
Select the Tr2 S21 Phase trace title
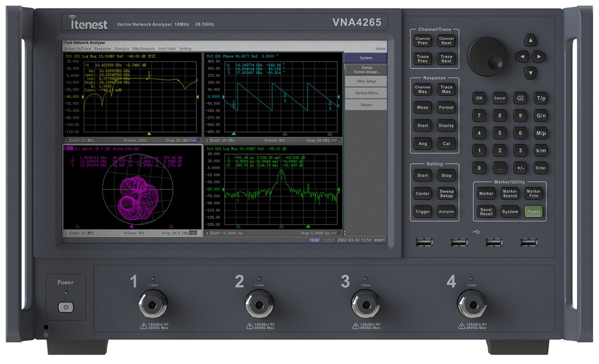(243, 56)
